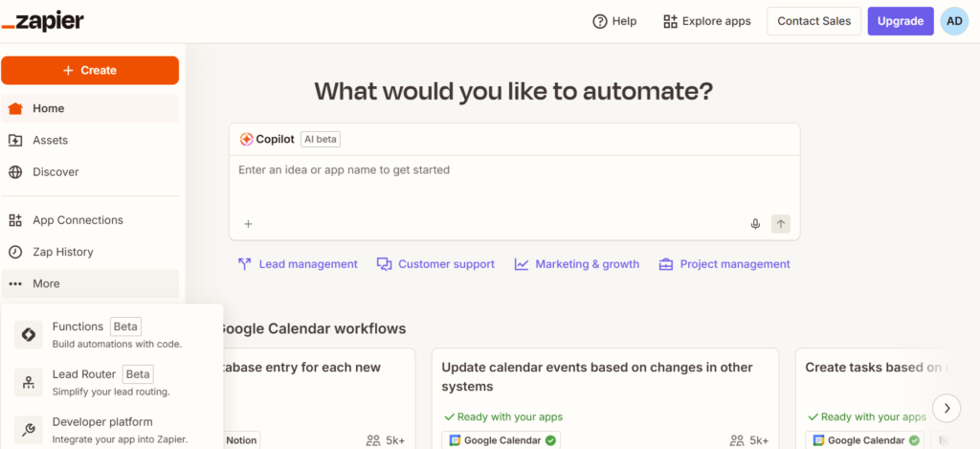This screenshot has height=449, width=980.
Task: Go to Assets in sidebar
Action: point(50,140)
